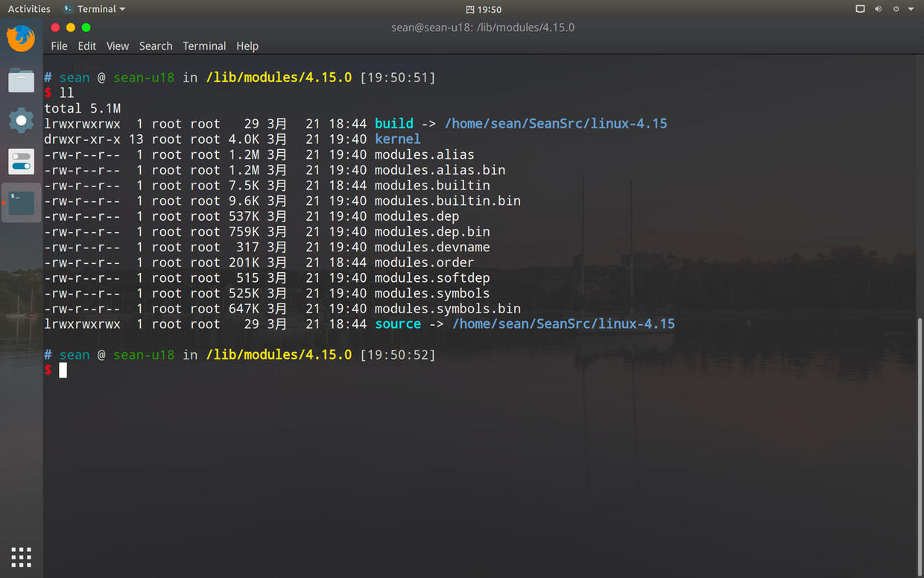This screenshot has height=578, width=924.
Task: Click the power indicator icon
Action: [896, 9]
